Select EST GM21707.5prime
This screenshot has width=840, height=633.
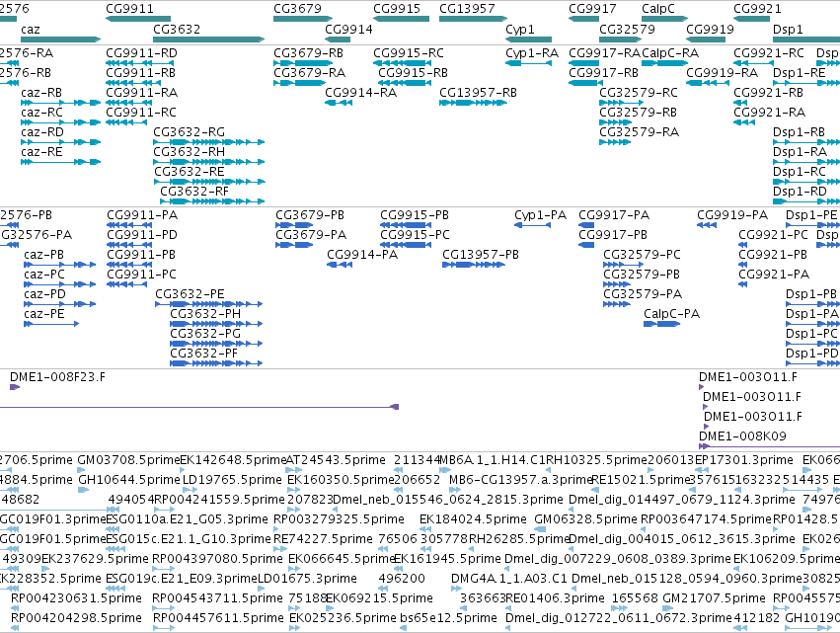click(x=715, y=598)
